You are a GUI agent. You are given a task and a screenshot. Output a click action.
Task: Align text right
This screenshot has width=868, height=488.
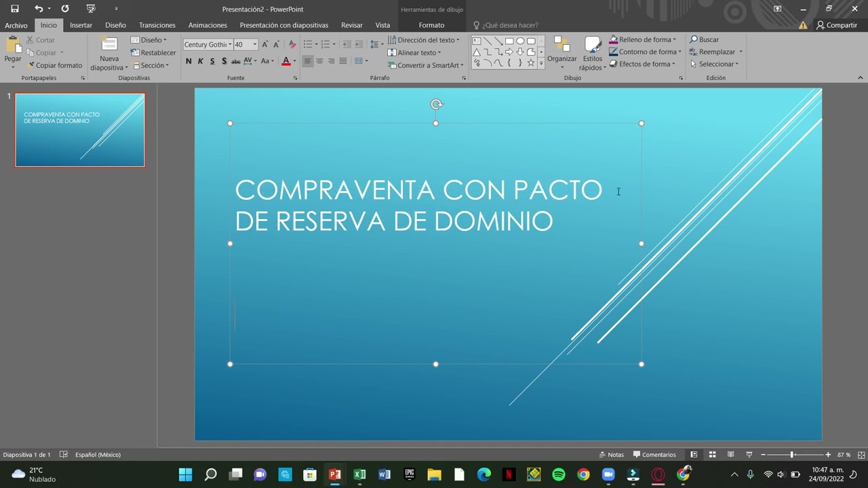click(x=331, y=61)
